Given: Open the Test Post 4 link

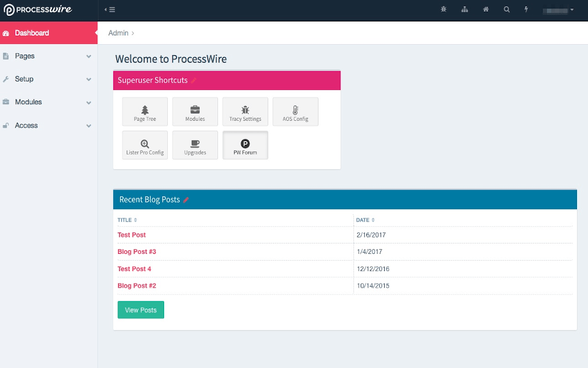Looking at the screenshot, I should 134,269.
